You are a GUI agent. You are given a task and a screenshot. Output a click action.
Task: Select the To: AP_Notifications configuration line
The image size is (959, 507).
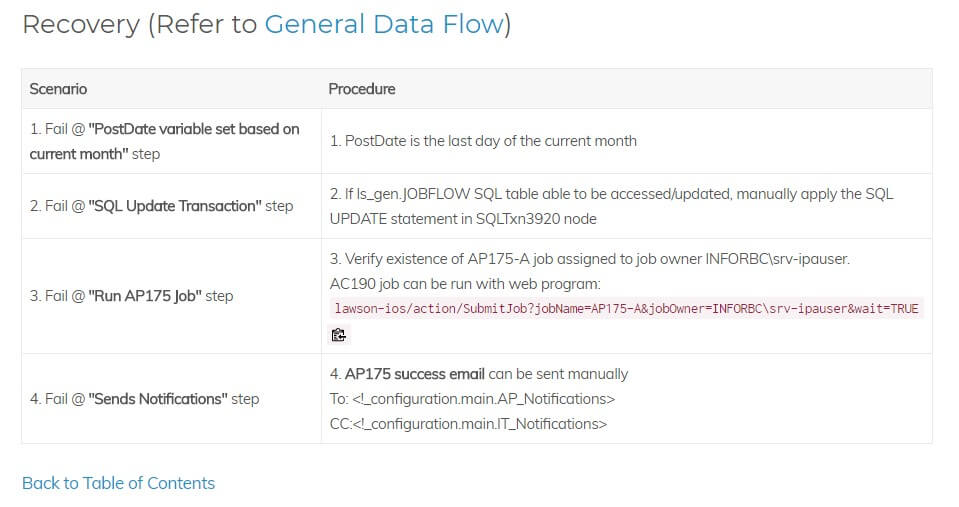click(x=472, y=399)
